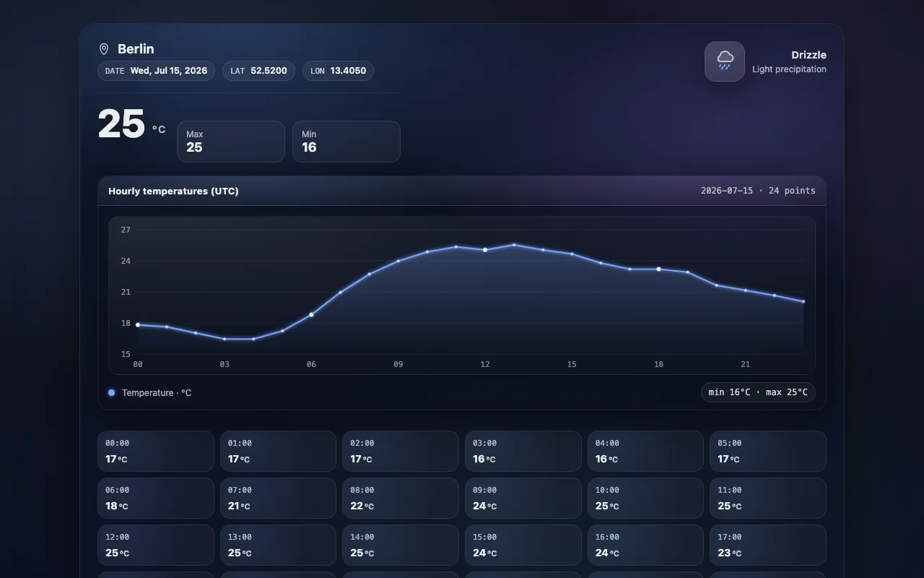Image resolution: width=924 pixels, height=578 pixels.
Task: Select the 03:00 hourly tile showing 16°C
Action: (523, 452)
